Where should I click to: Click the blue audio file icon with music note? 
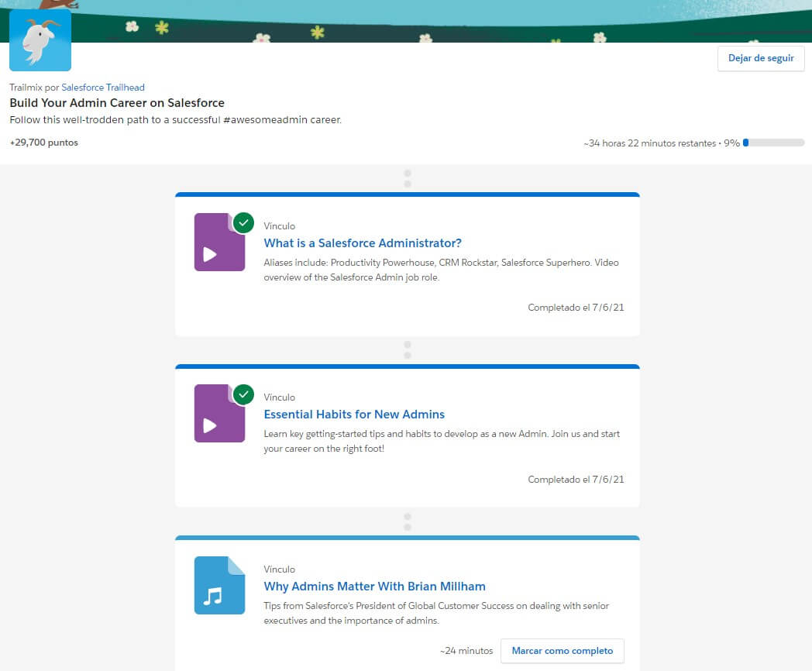pyautogui.click(x=219, y=586)
